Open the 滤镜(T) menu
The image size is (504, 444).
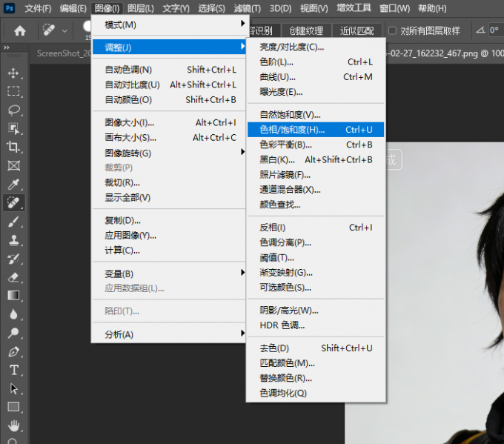(247, 8)
